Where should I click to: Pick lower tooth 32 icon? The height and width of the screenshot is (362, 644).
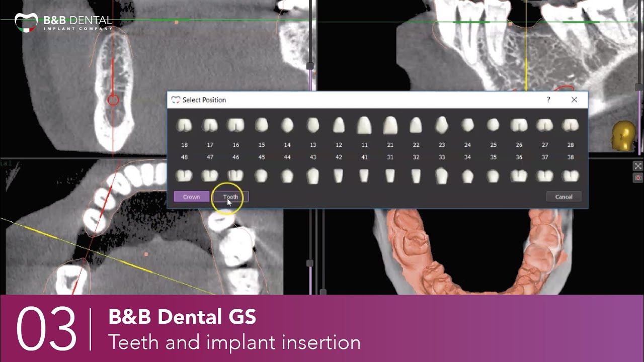[416, 175]
